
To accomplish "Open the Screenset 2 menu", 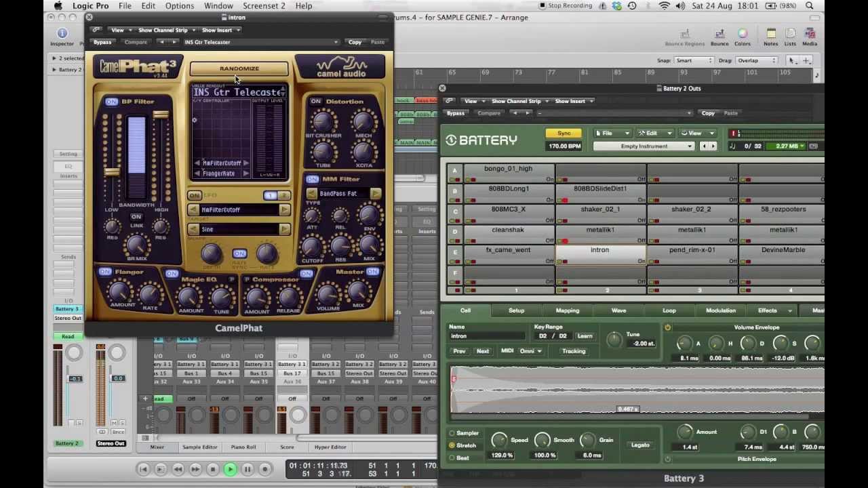I will (264, 6).
